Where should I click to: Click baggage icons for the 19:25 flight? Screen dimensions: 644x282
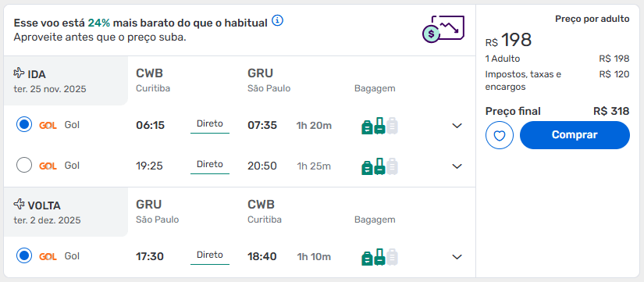380,166
